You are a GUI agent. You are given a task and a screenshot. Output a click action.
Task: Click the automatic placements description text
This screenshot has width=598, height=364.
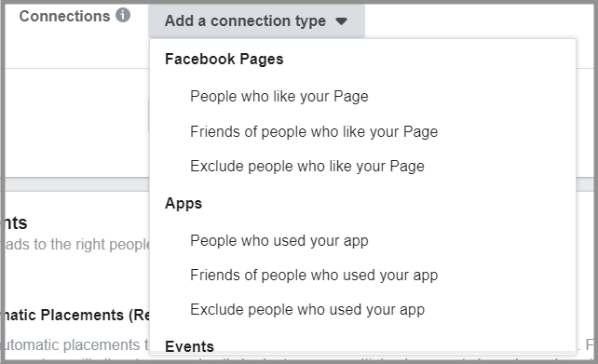[x=76, y=345]
